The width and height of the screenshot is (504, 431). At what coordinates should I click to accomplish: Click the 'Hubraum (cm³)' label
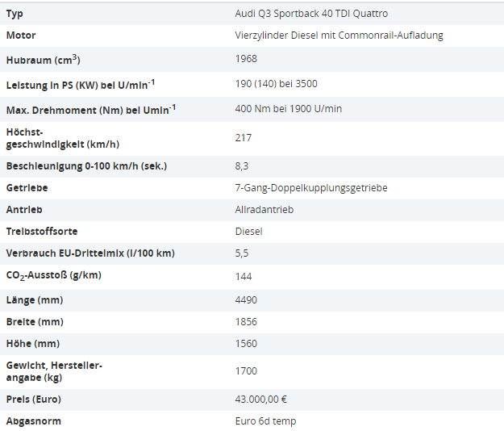tap(43, 60)
